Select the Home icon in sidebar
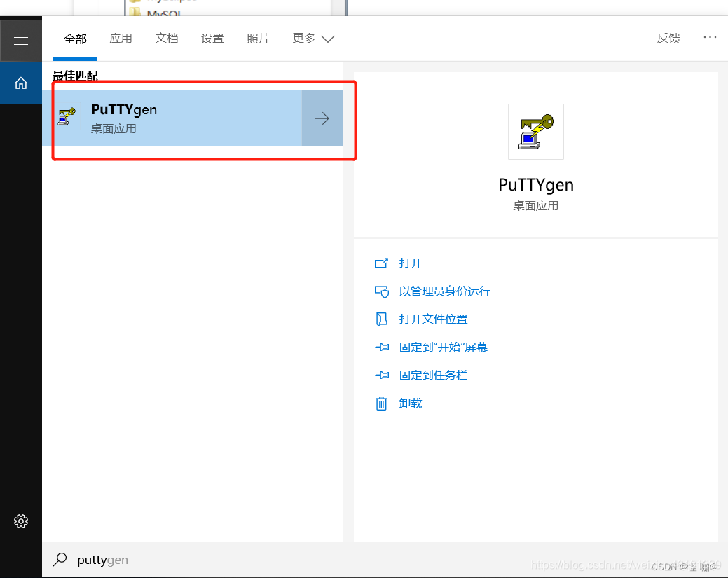Viewport: 728px width, 578px height. [21, 83]
